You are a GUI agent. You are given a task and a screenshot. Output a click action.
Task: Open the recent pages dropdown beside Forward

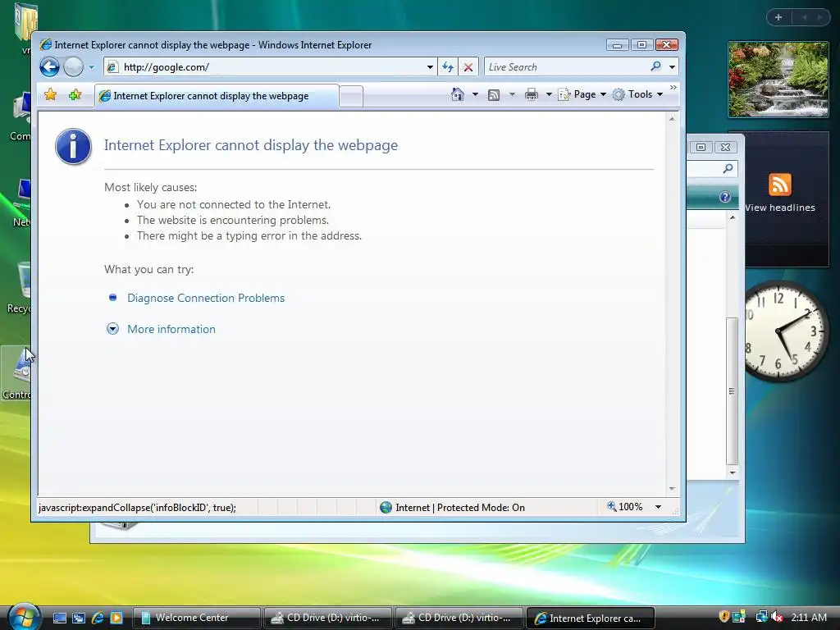tap(91, 67)
